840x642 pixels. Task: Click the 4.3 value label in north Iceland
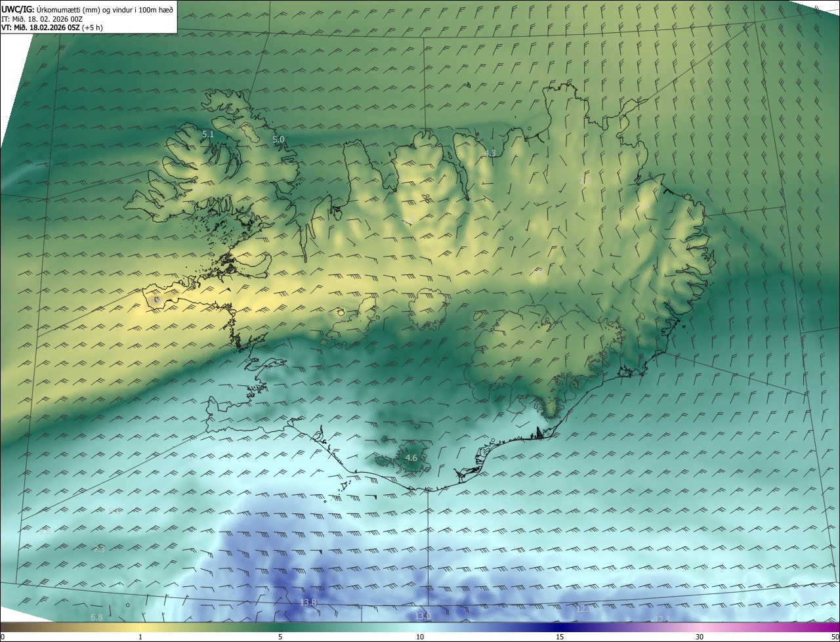(490, 153)
